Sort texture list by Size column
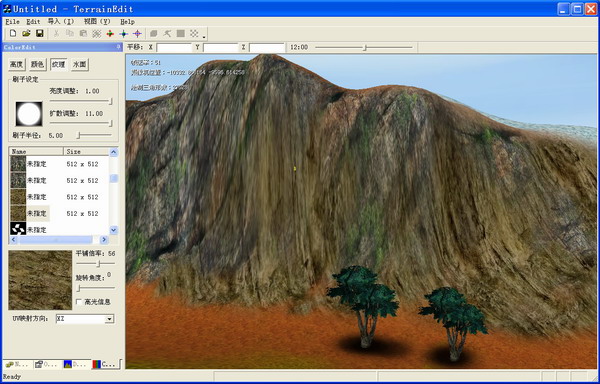Image resolution: width=600 pixels, height=384 pixels. click(x=86, y=151)
